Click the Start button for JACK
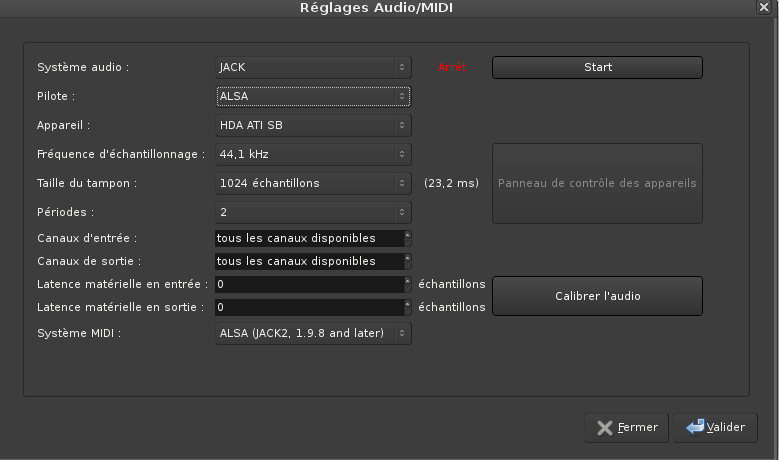The image size is (779, 460). pos(597,67)
